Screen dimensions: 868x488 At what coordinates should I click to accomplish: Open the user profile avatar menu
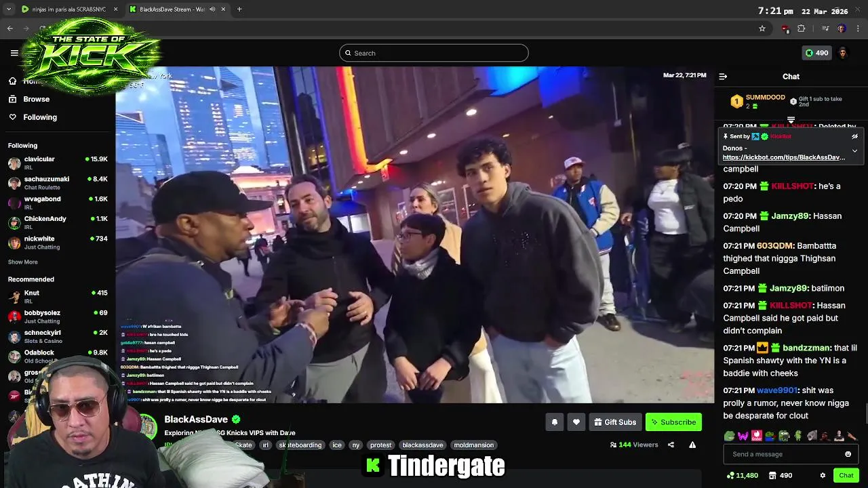pos(843,53)
